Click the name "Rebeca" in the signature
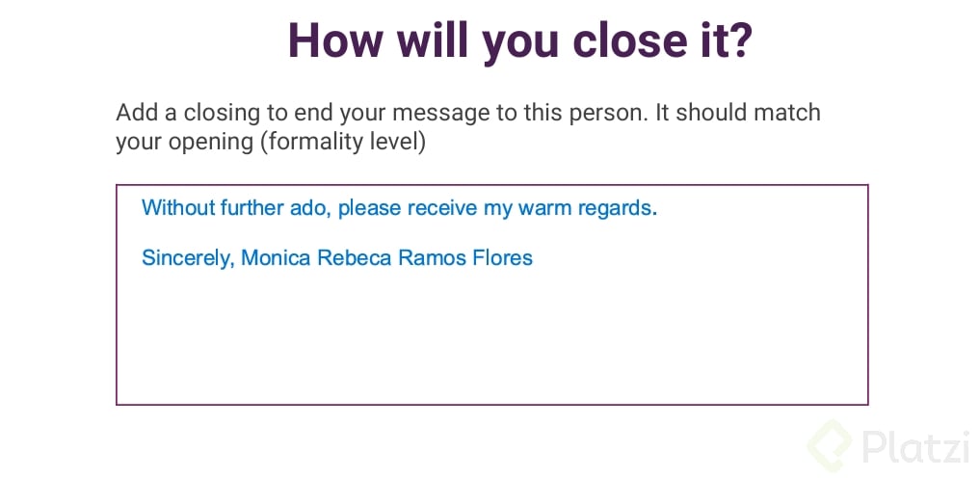Viewport: 980px width, 478px height. click(x=355, y=257)
